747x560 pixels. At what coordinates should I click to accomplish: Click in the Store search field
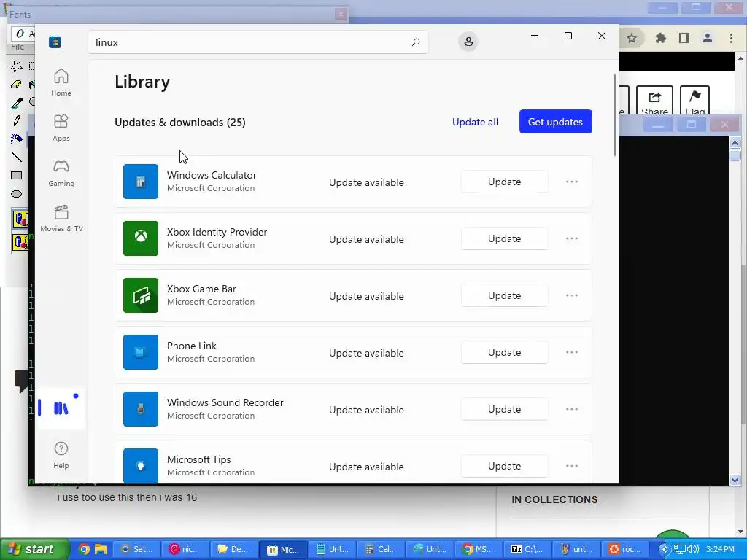[x=258, y=42]
